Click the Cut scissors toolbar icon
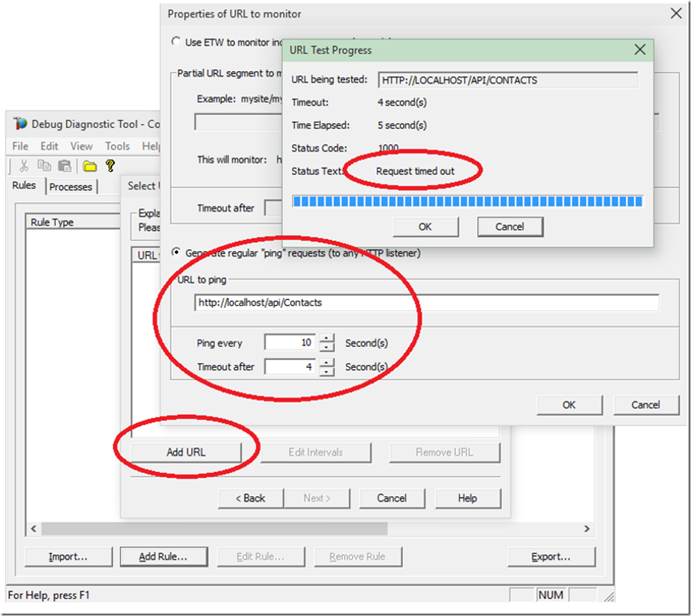This screenshot has height=616, width=691. pos(24,166)
